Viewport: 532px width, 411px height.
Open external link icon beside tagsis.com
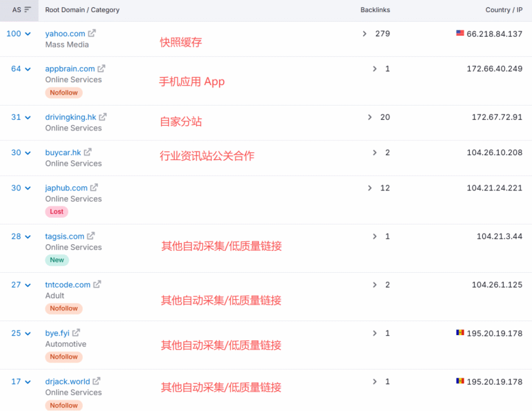click(91, 236)
